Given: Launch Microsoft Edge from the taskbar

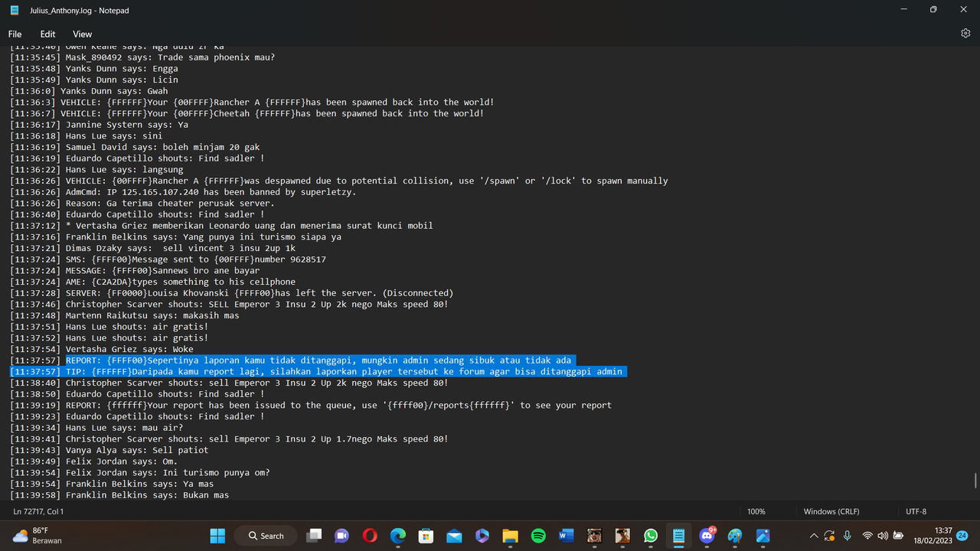Looking at the screenshot, I should coord(397,536).
